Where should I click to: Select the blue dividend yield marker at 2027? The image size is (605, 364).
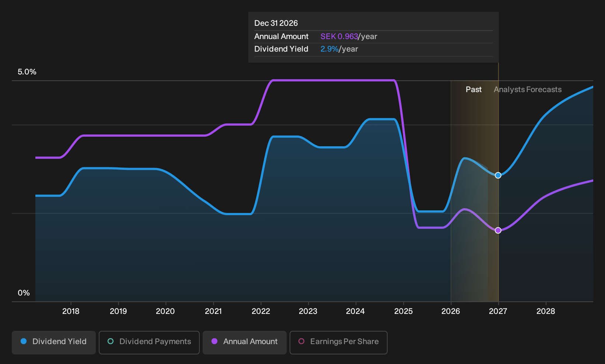[498, 175]
